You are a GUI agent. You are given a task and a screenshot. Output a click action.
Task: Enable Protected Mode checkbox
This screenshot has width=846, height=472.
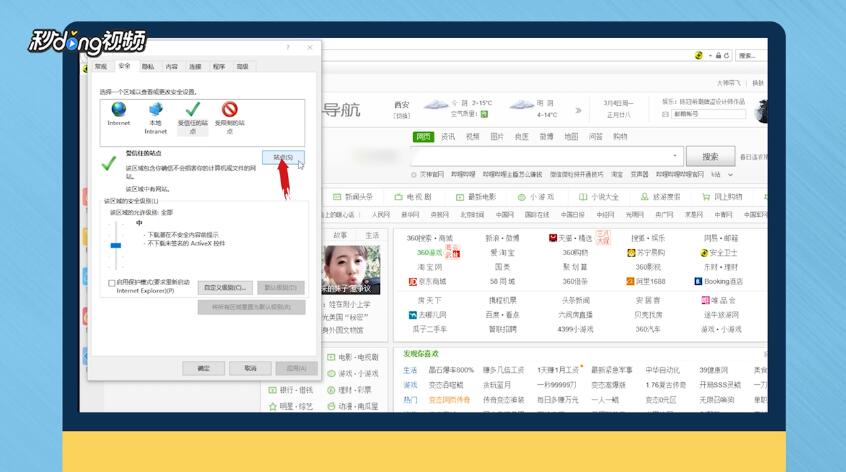112,283
